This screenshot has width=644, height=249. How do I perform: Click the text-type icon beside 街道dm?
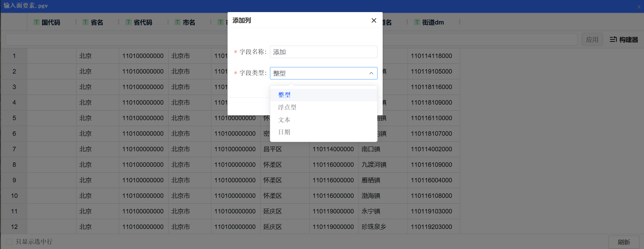point(417,22)
